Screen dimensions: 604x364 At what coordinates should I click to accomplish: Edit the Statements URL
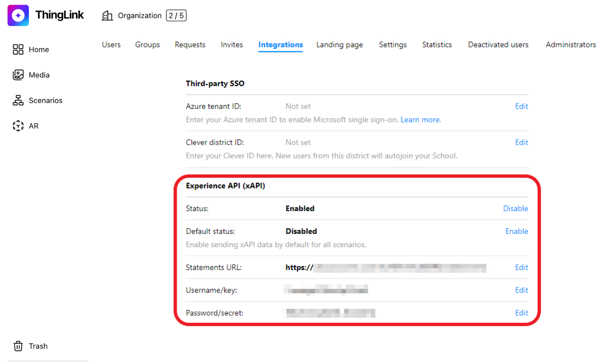(x=521, y=268)
